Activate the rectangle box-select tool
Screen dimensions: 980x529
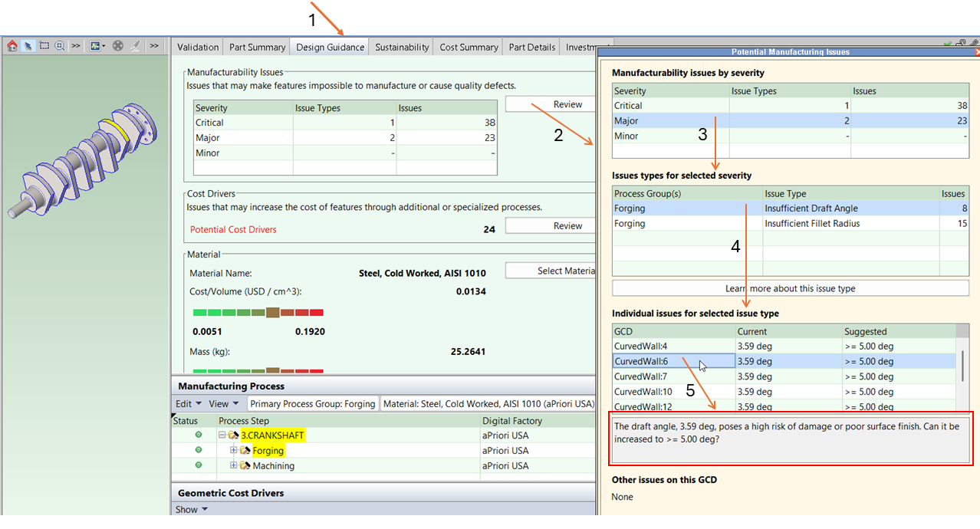tap(44, 46)
